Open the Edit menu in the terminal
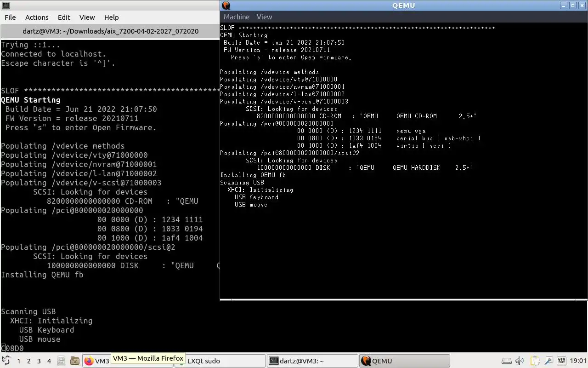Viewport: 588px width, 368px height. pos(64,17)
